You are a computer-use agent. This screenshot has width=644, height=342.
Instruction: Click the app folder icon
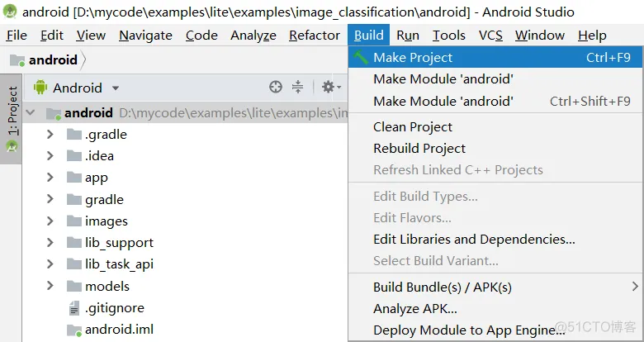(74, 177)
